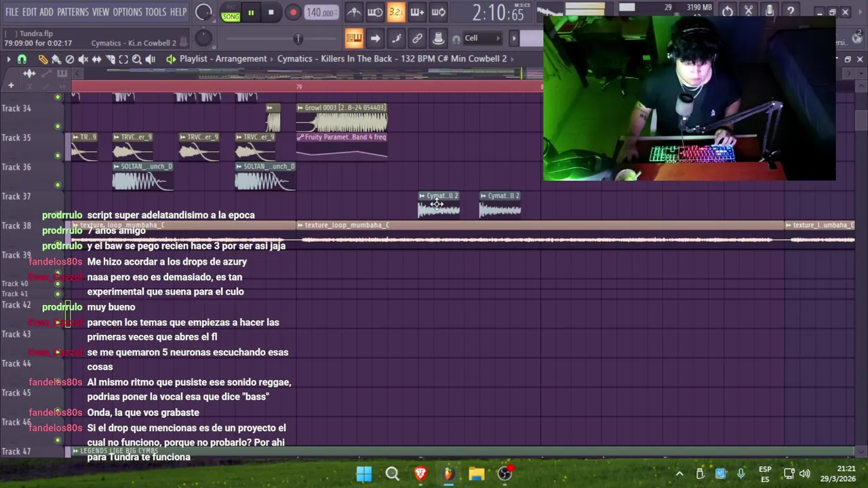Open the FILE menu
This screenshot has height=488, width=868.
12,12
